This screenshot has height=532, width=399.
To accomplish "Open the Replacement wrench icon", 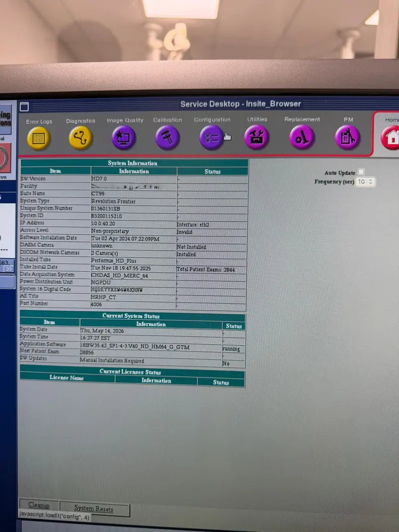I will (302, 137).
